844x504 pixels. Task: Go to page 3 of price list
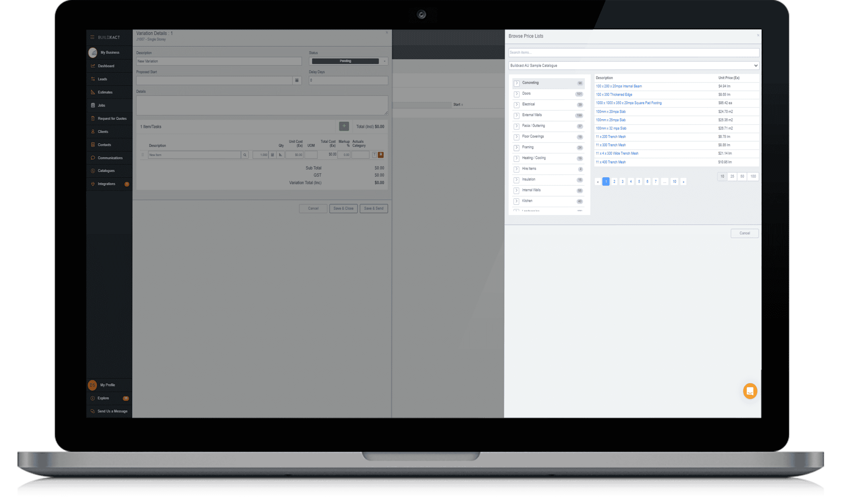(622, 182)
